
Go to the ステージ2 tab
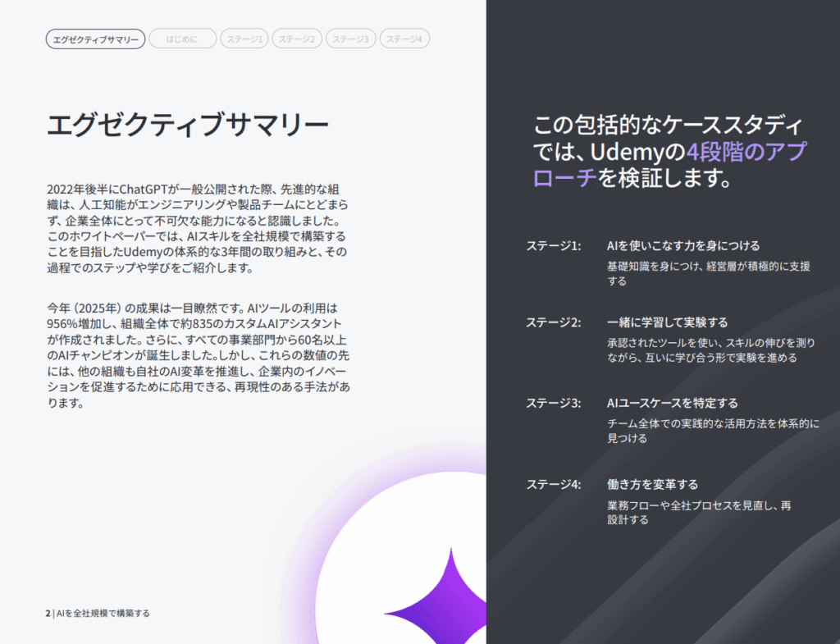[x=296, y=39]
